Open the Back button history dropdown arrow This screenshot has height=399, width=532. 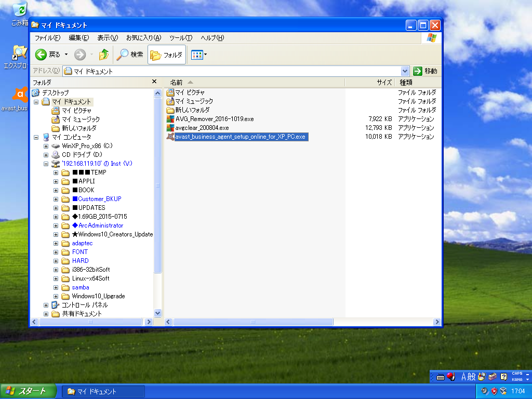(x=66, y=54)
